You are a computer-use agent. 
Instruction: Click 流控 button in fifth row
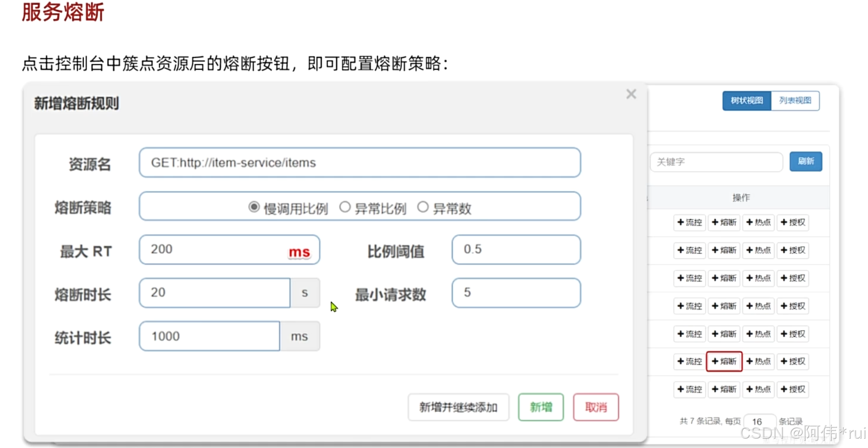pos(690,334)
